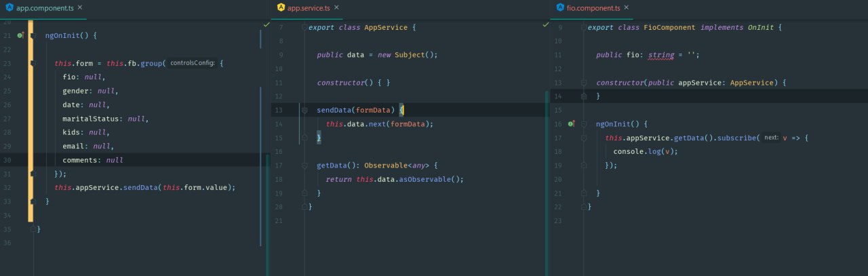868x276 pixels.
Task: Click the inspection checkmark in app.service.ts editor
Action: [546, 24]
